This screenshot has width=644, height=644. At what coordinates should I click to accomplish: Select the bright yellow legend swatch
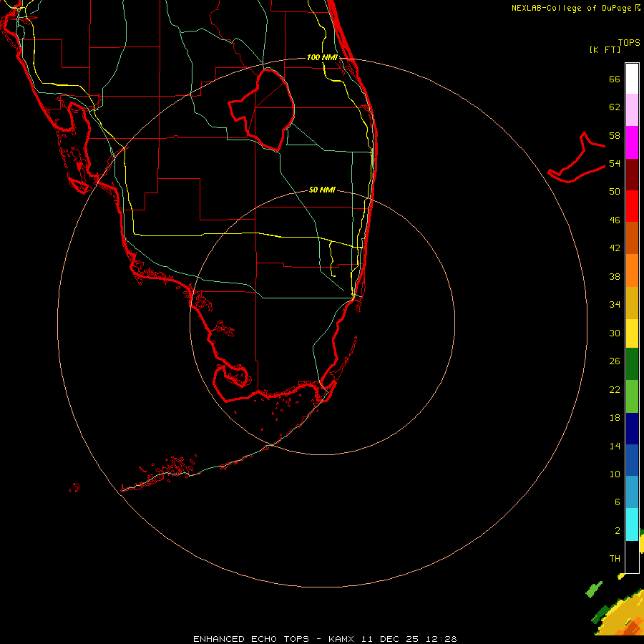632,333
